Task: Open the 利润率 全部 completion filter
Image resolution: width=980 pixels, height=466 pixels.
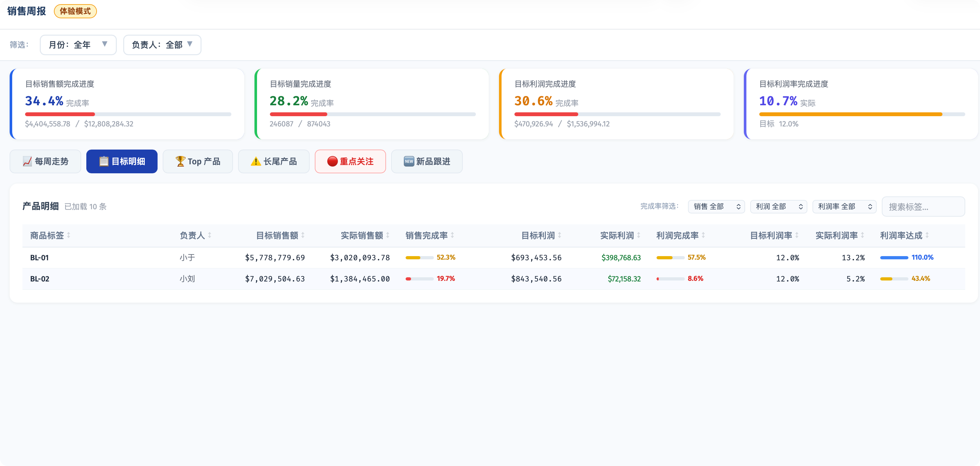Action: [x=844, y=207]
